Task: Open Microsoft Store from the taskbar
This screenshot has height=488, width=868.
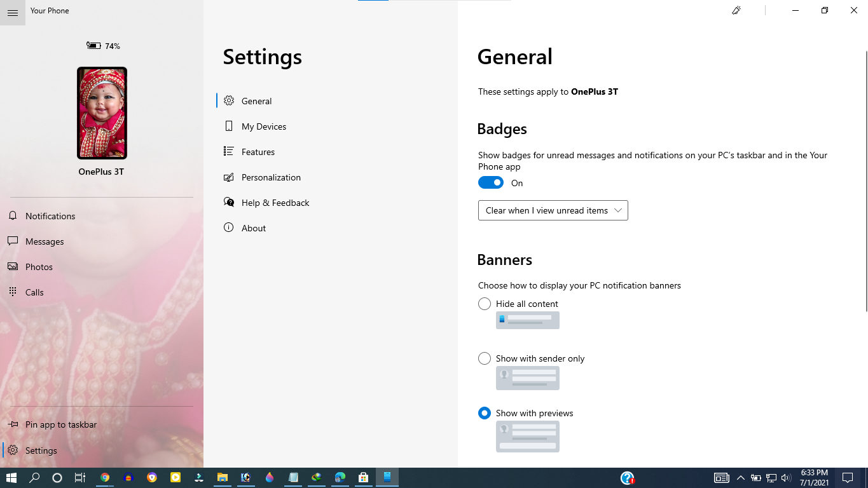Action: (x=363, y=478)
